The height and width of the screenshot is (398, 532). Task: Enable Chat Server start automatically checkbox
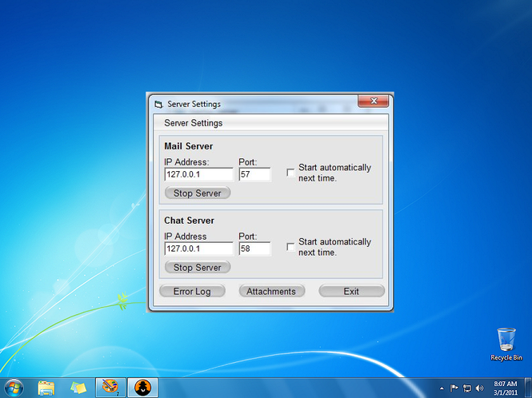pyautogui.click(x=290, y=247)
